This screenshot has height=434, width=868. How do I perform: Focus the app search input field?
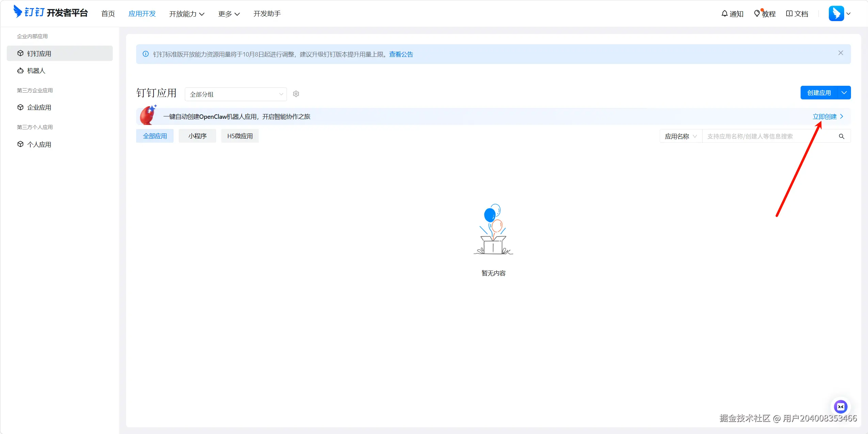pos(770,136)
